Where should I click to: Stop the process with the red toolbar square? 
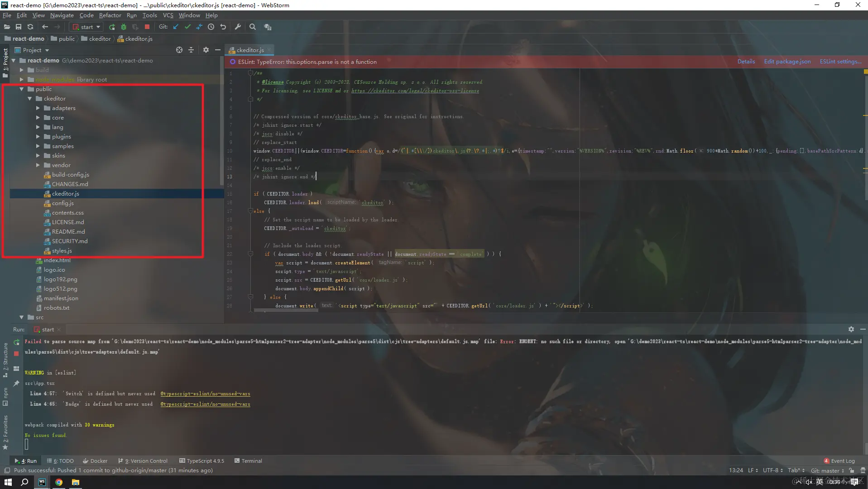[147, 27]
